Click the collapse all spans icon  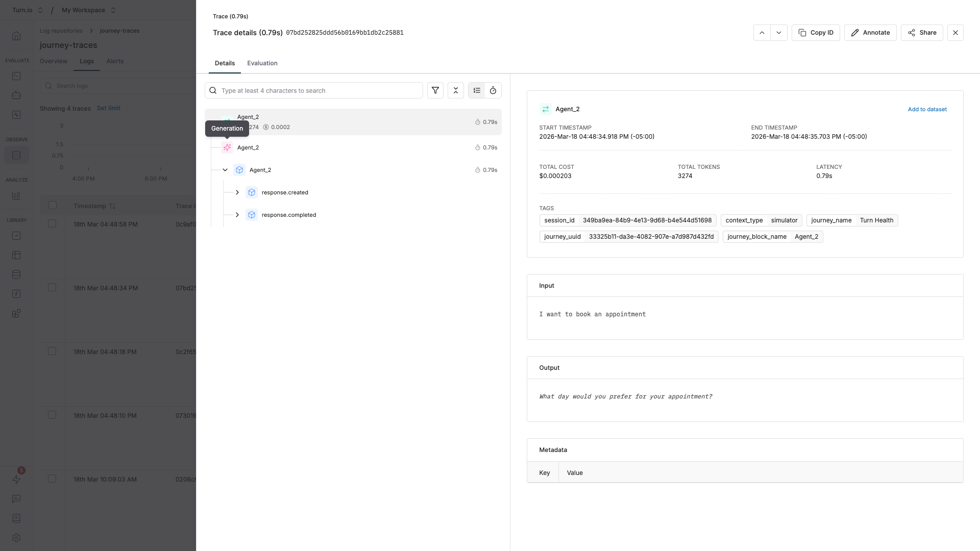455,90
